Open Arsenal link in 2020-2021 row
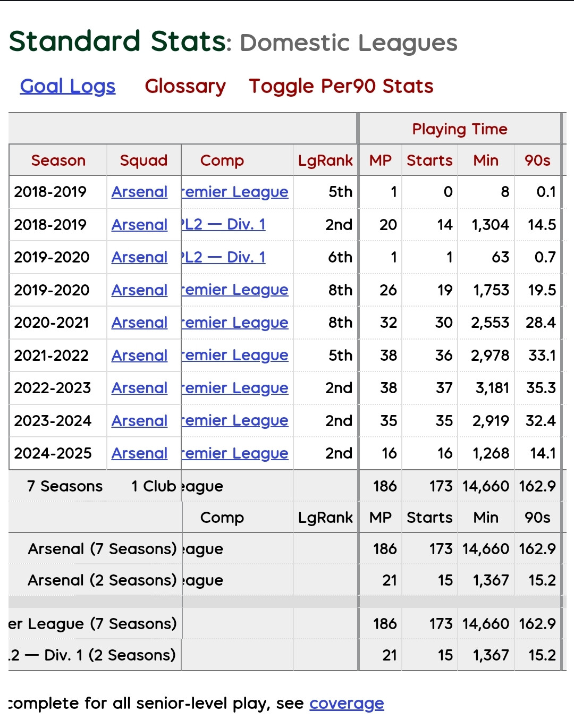This screenshot has height=728, width=574. tap(139, 323)
